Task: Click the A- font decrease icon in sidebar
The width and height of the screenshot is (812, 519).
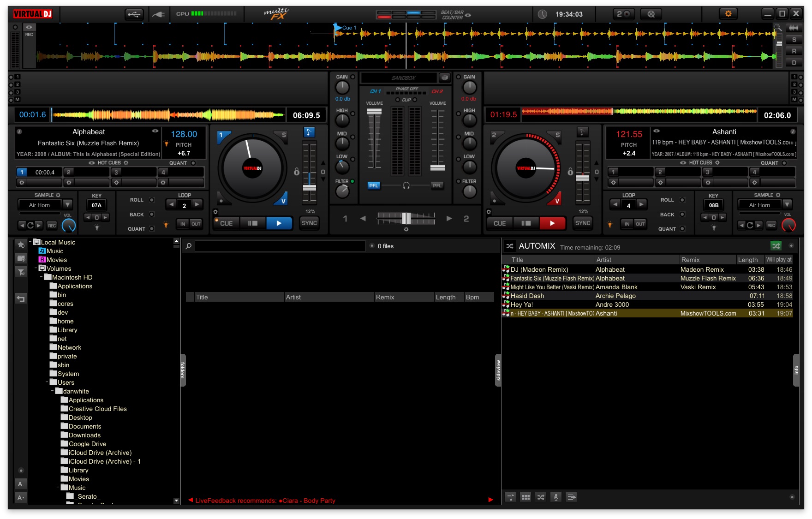Action: [21, 484]
